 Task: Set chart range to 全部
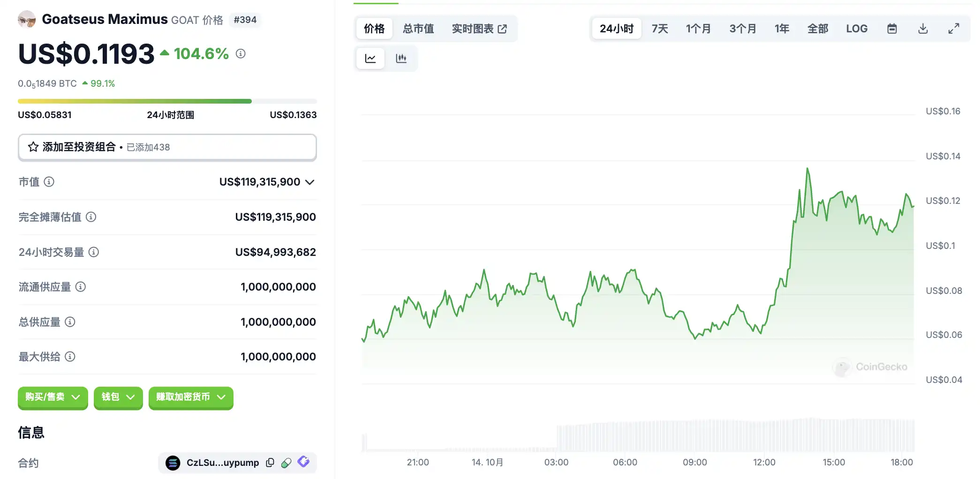point(818,29)
